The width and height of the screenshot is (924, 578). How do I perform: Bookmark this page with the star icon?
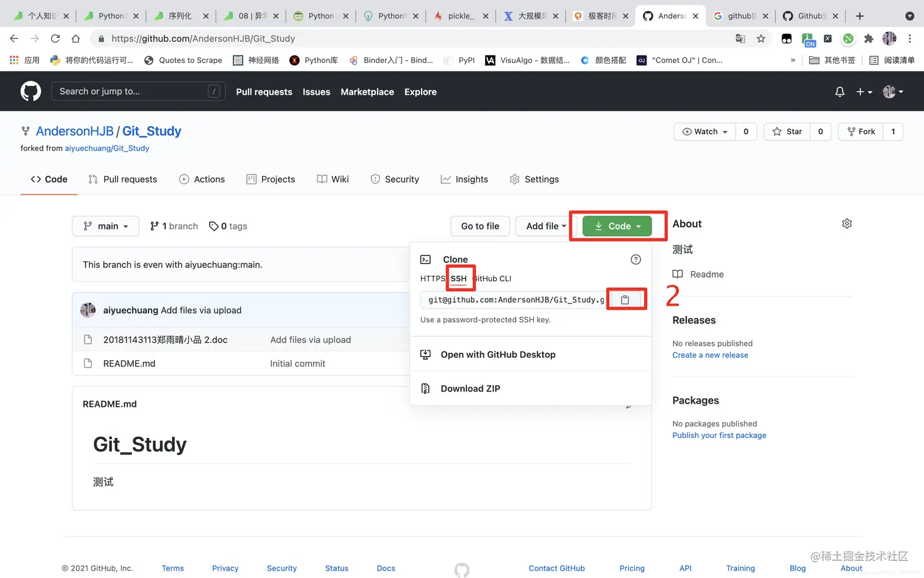761,39
